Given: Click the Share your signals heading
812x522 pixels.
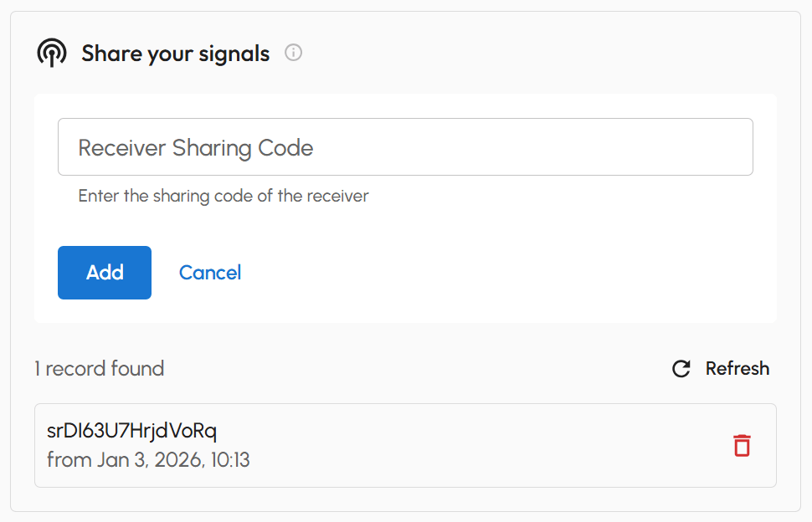Looking at the screenshot, I should coord(176,54).
